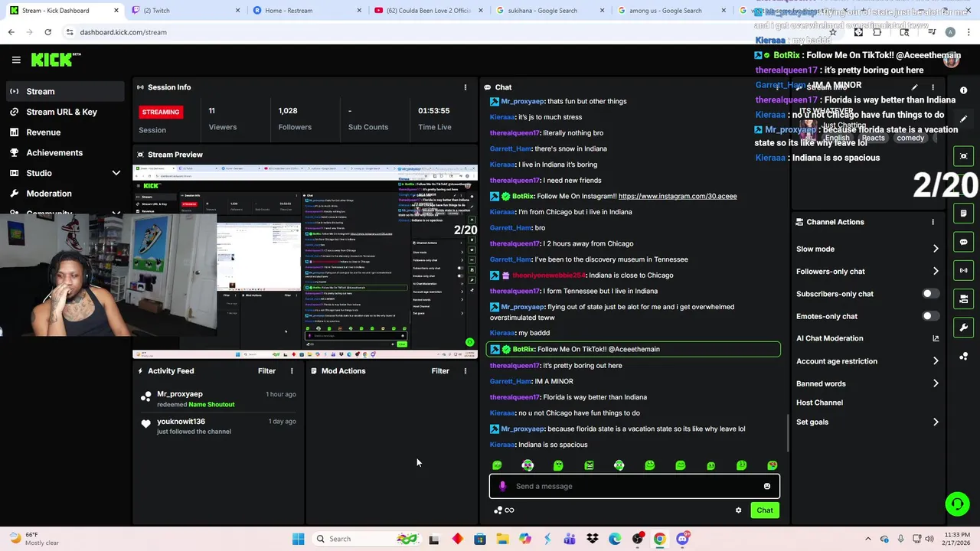Image resolution: width=980 pixels, height=551 pixels.
Task: Click the info icon in right sidebar
Action: coord(964,90)
